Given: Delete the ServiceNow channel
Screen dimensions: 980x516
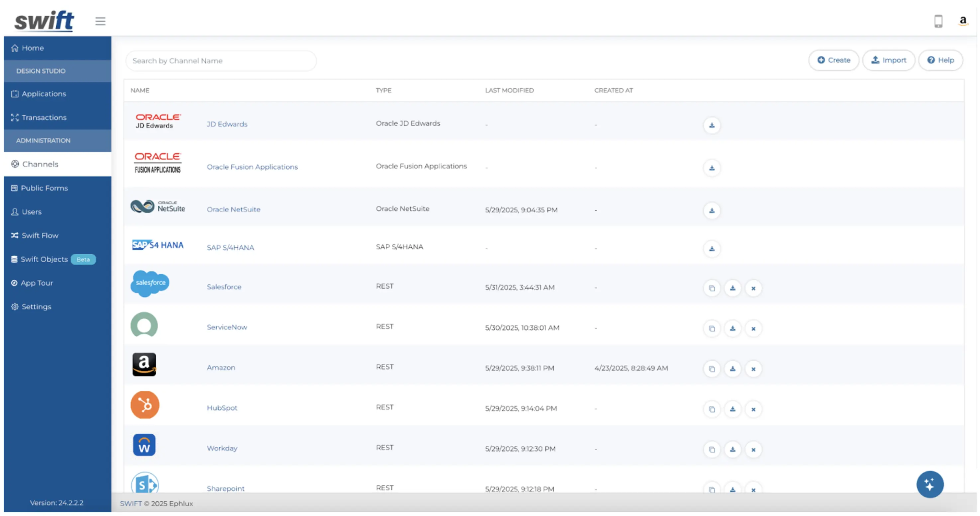Looking at the screenshot, I should click(753, 328).
